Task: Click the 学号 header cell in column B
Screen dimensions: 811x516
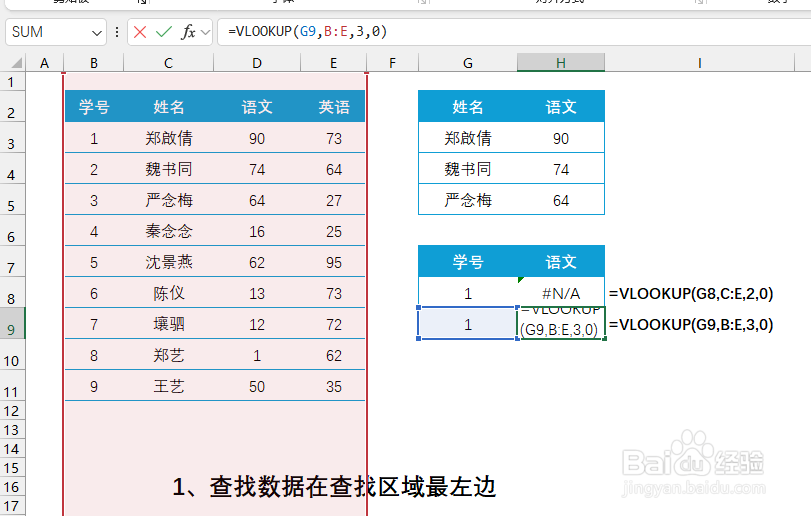Action: tap(94, 107)
